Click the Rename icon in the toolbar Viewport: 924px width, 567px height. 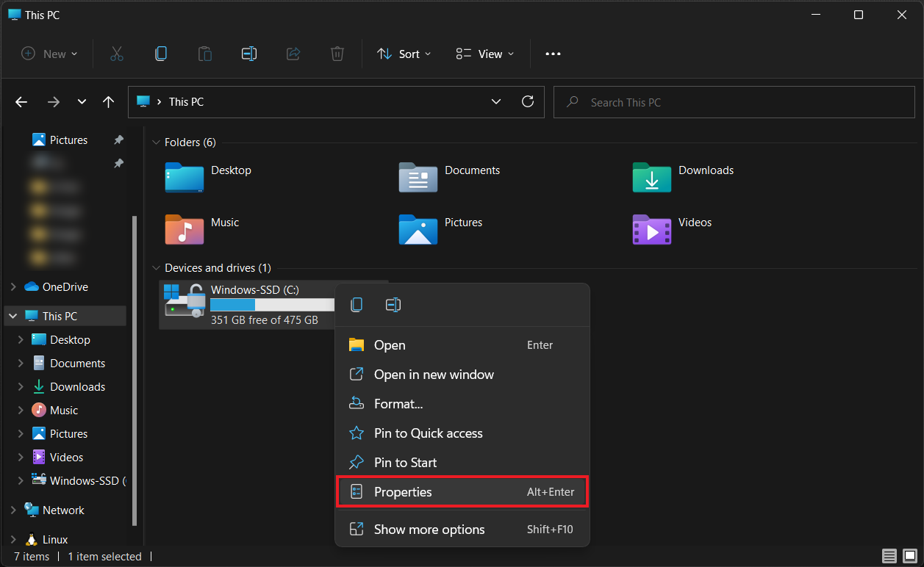(249, 54)
